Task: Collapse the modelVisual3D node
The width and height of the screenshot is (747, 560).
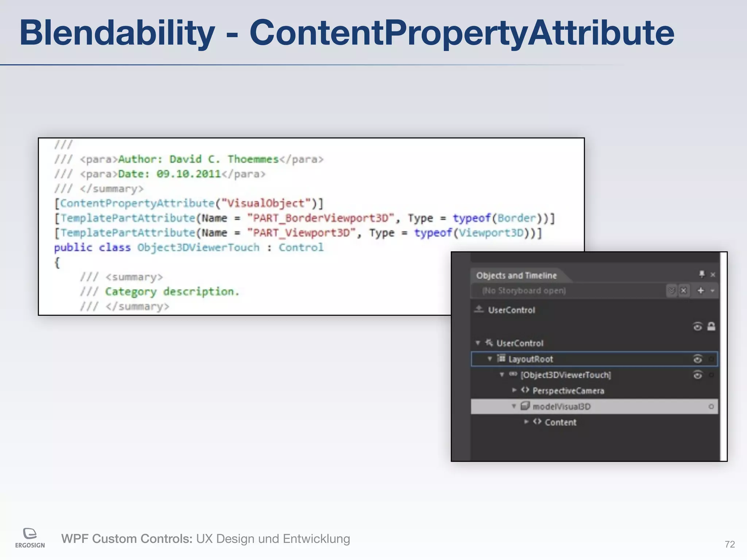Action: coord(514,406)
